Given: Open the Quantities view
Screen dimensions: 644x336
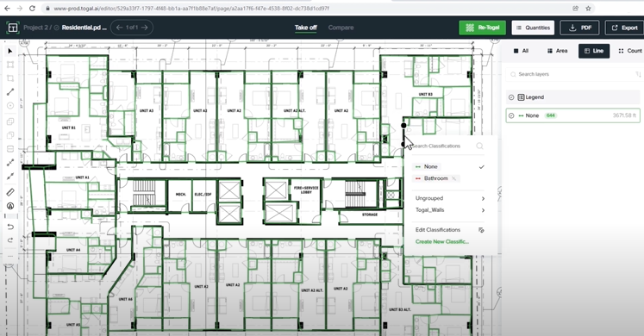Looking at the screenshot, I should [x=533, y=28].
